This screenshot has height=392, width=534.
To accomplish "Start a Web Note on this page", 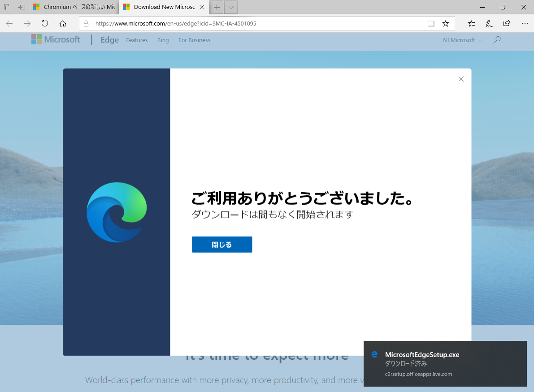I will pos(489,23).
